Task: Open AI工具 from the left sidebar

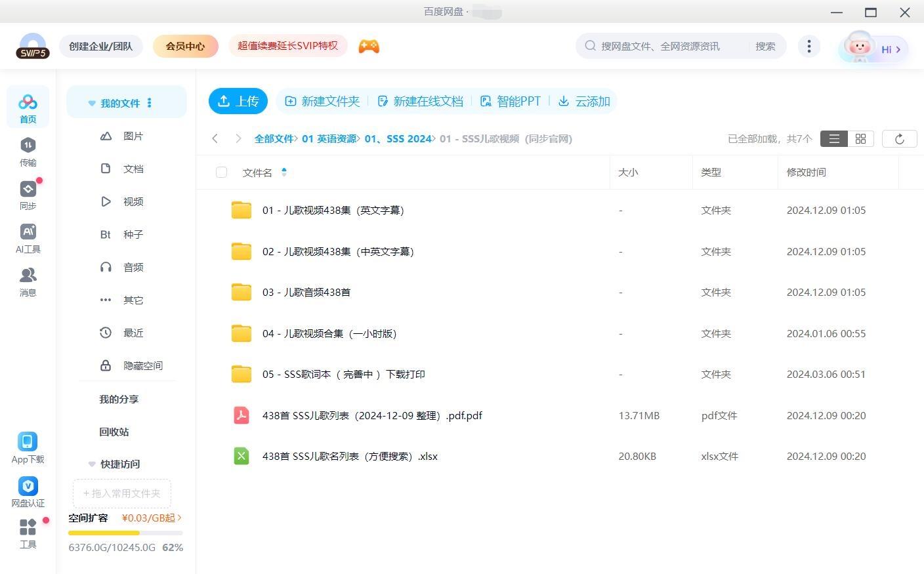Action: (28, 232)
